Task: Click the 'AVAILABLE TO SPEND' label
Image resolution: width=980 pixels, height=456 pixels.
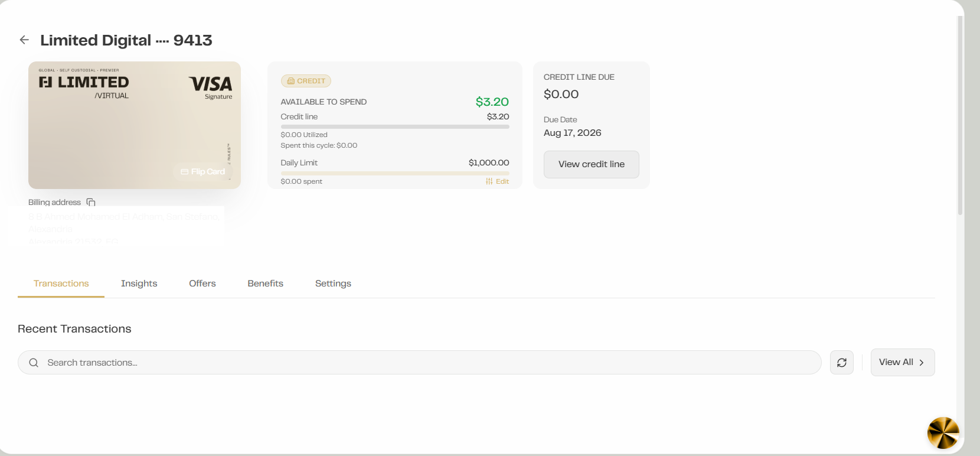Action: pos(324,102)
